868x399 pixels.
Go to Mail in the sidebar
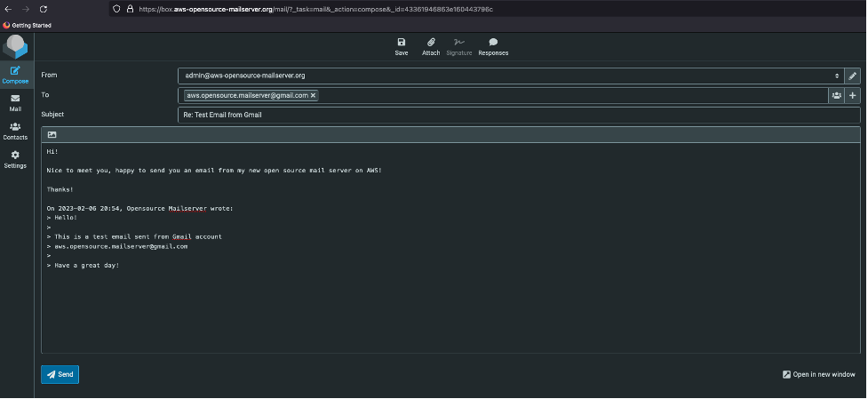click(15, 103)
